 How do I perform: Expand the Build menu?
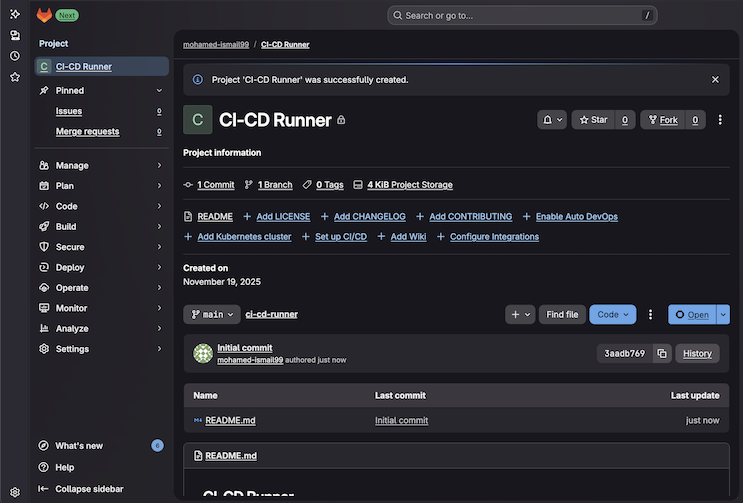[x=101, y=226]
